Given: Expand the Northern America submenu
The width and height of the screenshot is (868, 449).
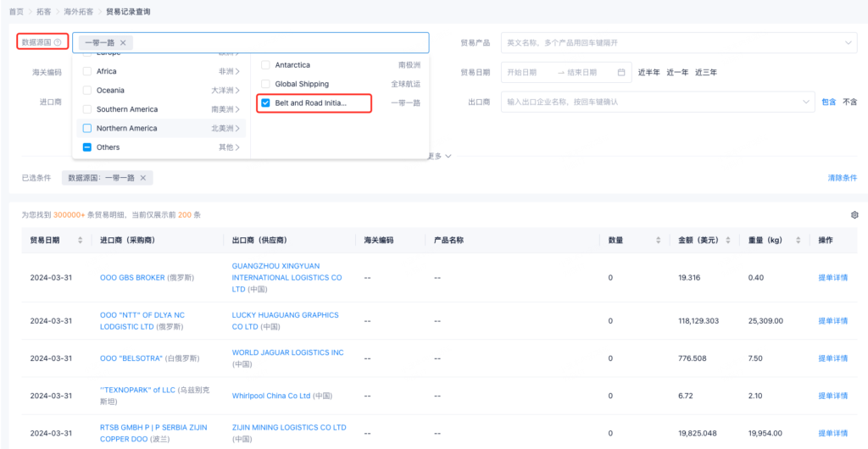Looking at the screenshot, I should pos(237,129).
